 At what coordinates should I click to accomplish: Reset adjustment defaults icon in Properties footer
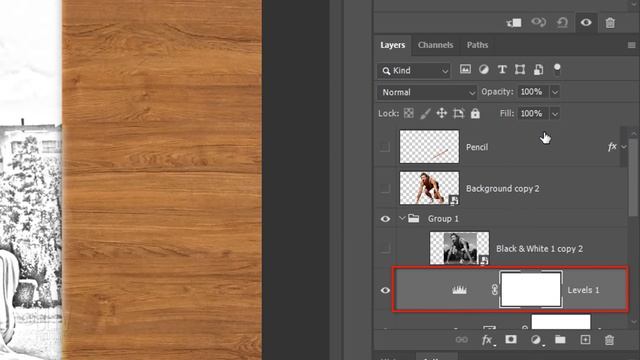click(x=562, y=22)
